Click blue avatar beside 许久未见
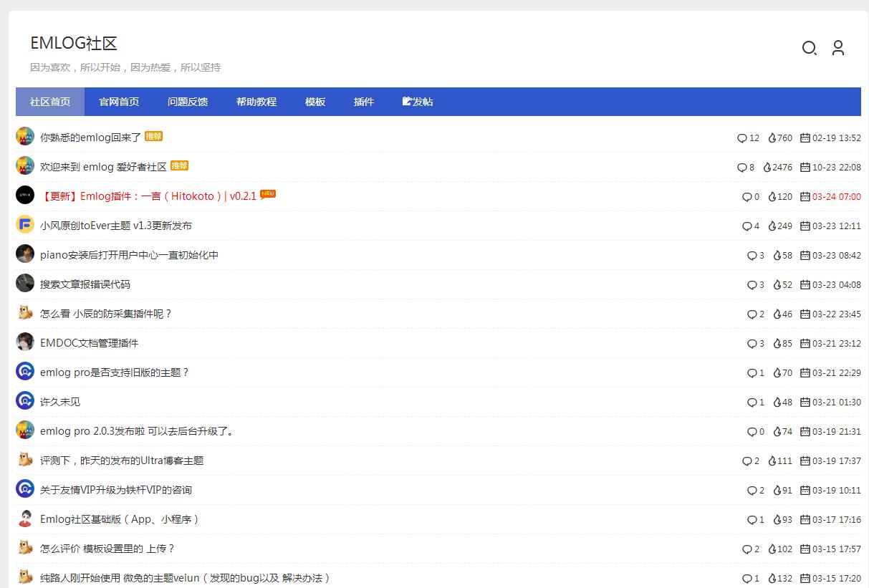Image resolution: width=869 pixels, height=588 pixels. (x=25, y=400)
